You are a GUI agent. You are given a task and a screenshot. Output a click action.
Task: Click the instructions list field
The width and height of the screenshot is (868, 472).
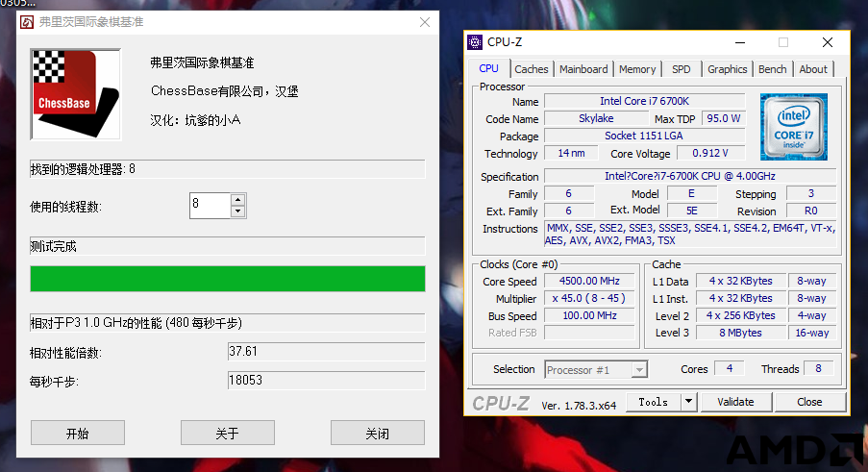pyautogui.click(x=690, y=234)
